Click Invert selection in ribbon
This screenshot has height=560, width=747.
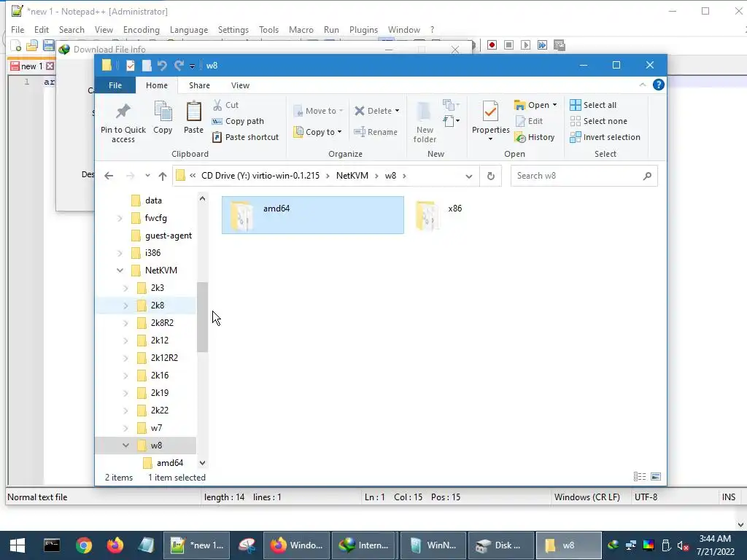coord(605,137)
